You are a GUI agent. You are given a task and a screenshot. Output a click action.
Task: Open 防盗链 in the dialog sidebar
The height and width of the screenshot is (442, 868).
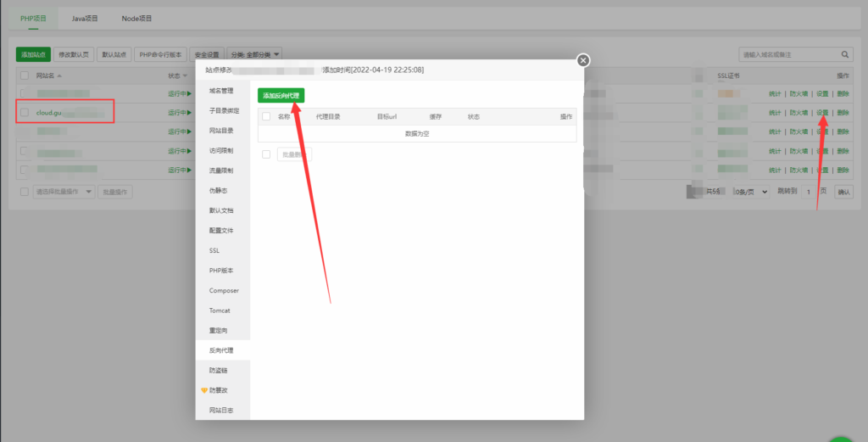[x=223, y=370]
